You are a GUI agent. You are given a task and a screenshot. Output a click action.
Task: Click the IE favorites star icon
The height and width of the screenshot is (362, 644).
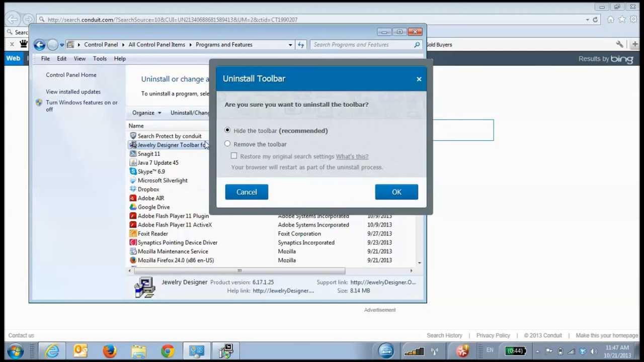pyautogui.click(x=622, y=20)
